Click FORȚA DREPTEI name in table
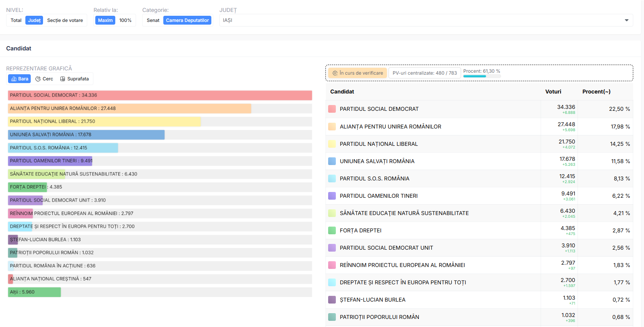The width and height of the screenshot is (644, 327). [x=360, y=230]
